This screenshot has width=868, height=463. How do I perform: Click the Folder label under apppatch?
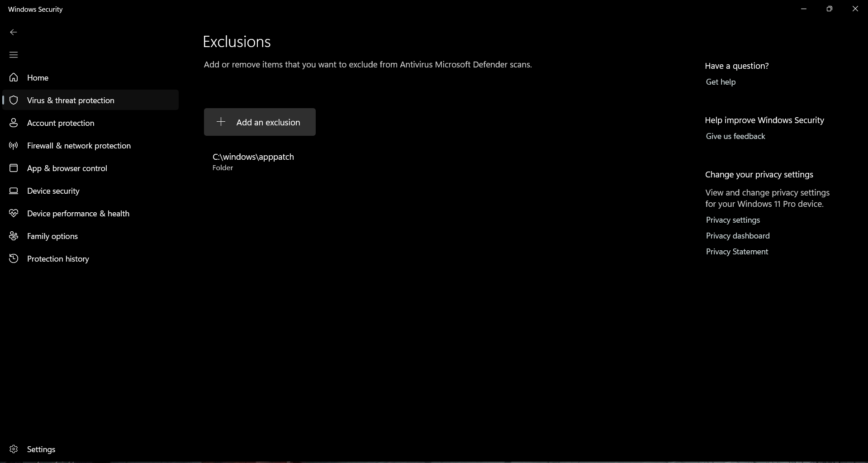coord(223,168)
